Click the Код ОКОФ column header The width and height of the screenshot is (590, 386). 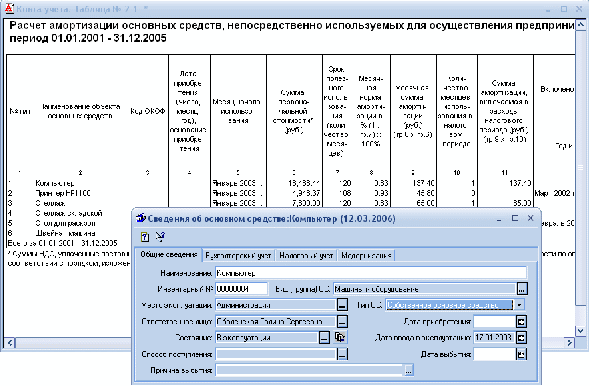[148, 111]
